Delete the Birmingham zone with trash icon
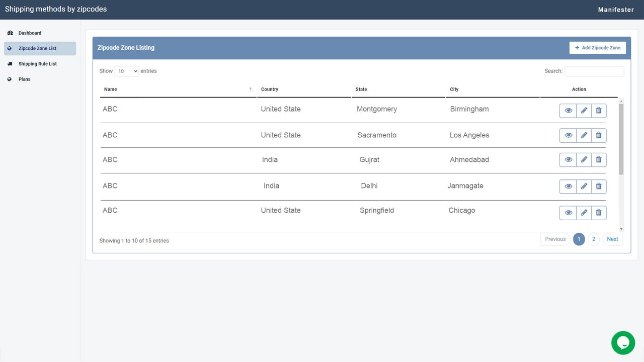The height and width of the screenshot is (362, 644). click(x=599, y=111)
